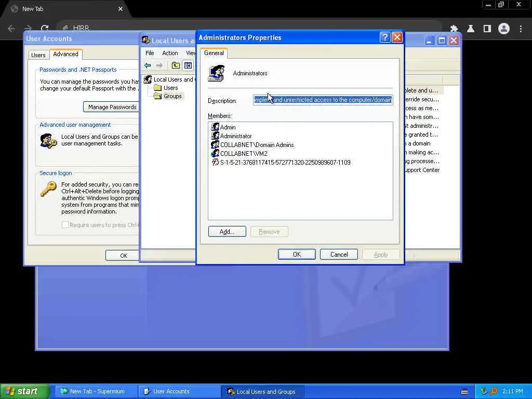
Task: Open the browser three-dot menu
Action: coord(521,29)
